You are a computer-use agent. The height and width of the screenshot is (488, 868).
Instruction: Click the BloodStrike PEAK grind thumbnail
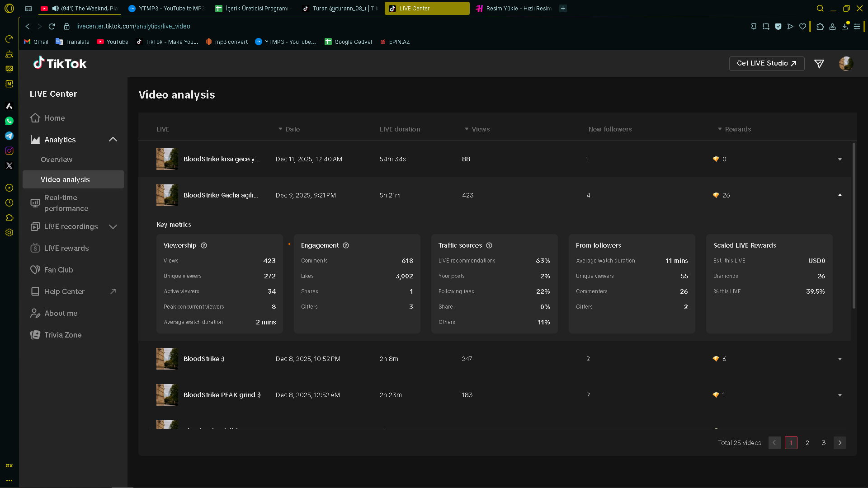pos(167,395)
